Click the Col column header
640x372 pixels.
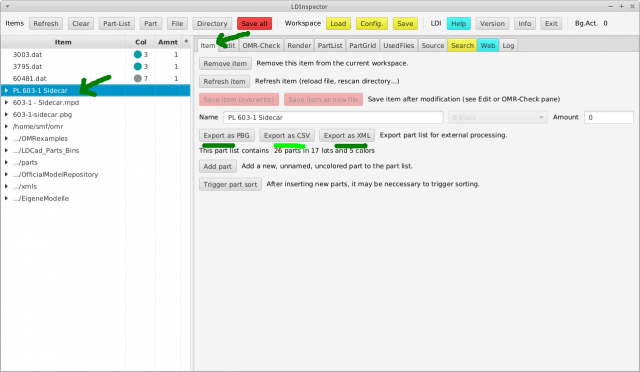(x=140, y=42)
